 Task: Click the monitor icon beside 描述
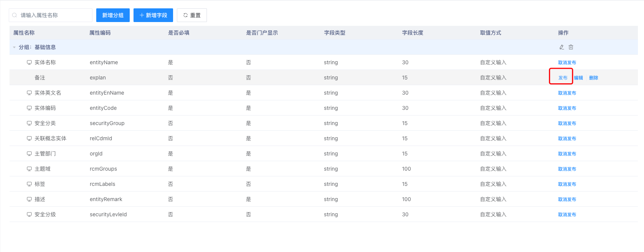click(x=29, y=199)
